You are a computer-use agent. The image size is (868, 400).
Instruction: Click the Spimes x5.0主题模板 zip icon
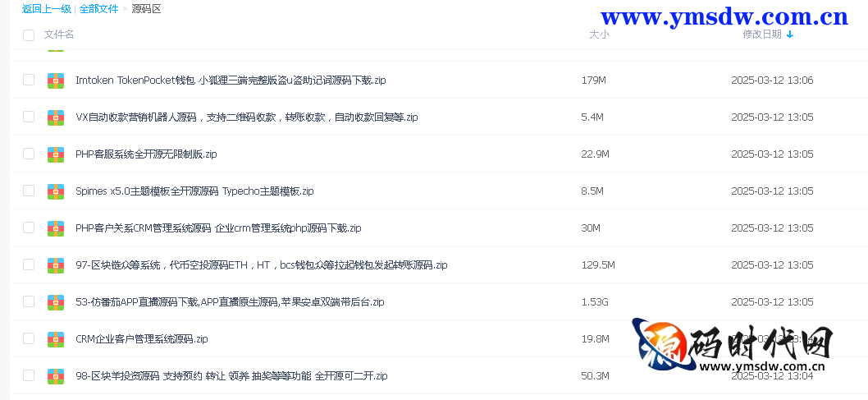(56, 191)
